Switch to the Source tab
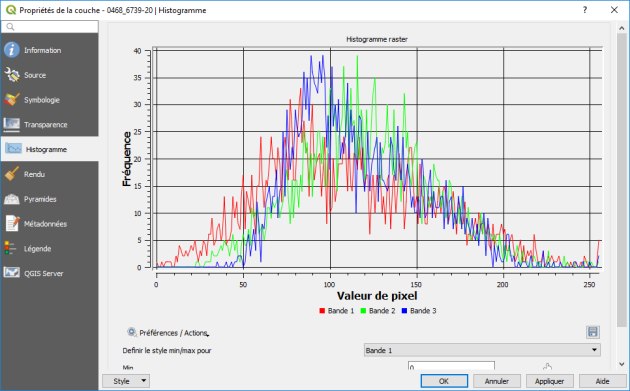The height and width of the screenshot is (391, 630). (x=49, y=75)
